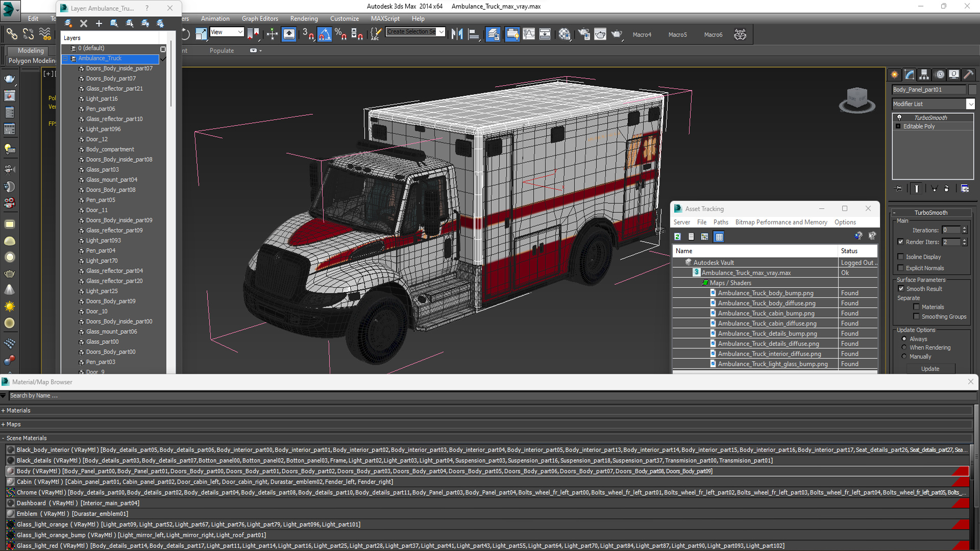This screenshot has width=980, height=551.
Task: Enable Isoline Display checkbox
Action: [901, 257]
